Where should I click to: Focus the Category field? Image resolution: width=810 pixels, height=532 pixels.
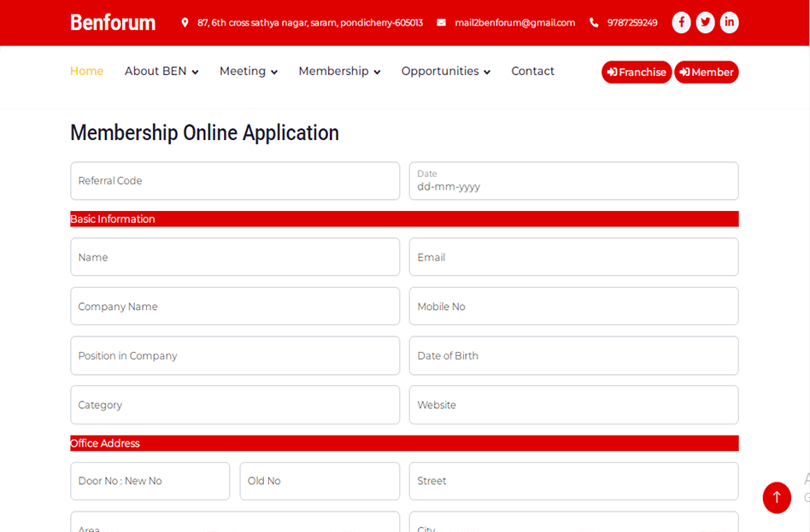(235, 405)
